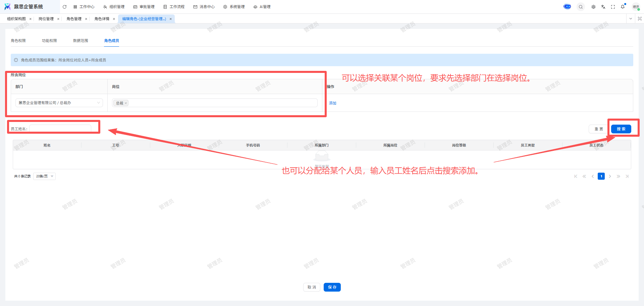Click the refresh icon in top bar
The width and height of the screenshot is (644, 306).
(x=64, y=7)
